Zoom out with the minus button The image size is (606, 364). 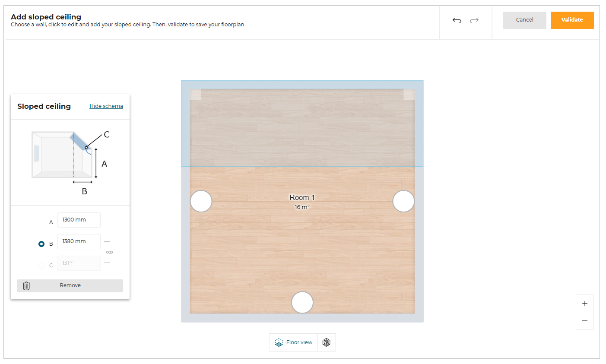(x=585, y=321)
